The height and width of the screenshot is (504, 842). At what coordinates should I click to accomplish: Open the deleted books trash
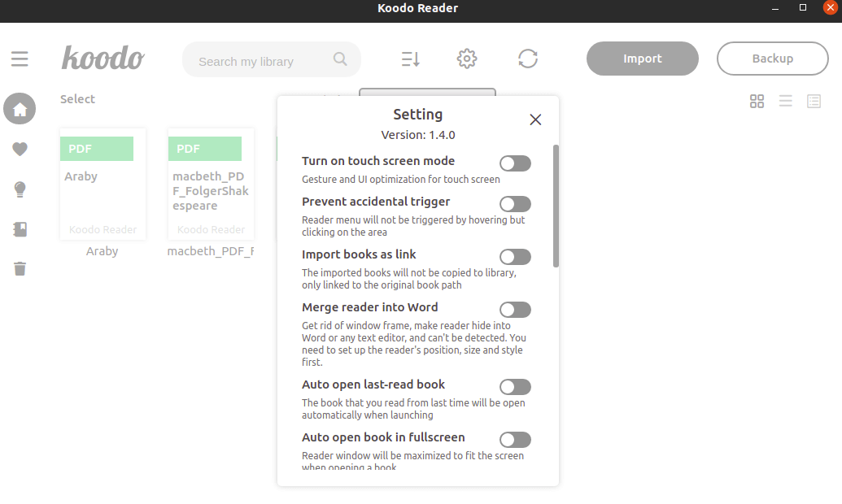point(20,268)
